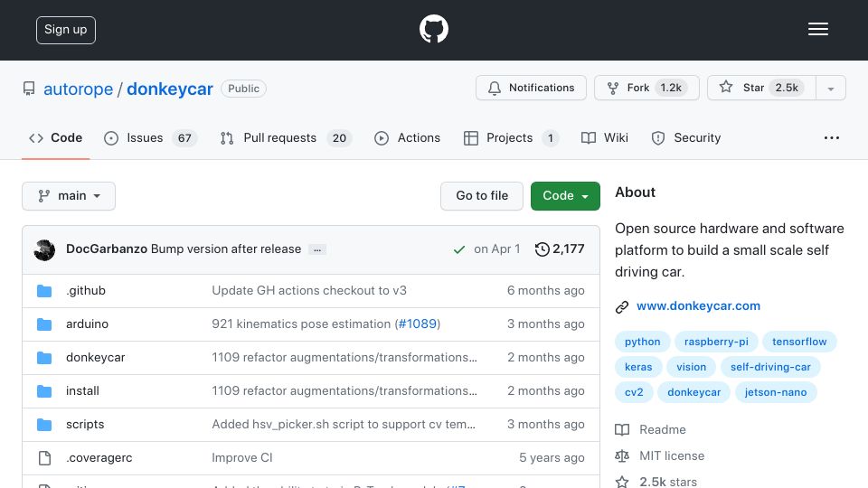Screen dimensions: 868x488
Task: Open the Issues tab
Action: tap(150, 137)
